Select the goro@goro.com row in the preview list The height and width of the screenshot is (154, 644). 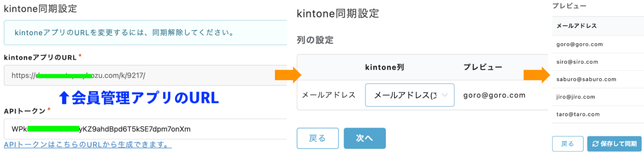point(598,45)
